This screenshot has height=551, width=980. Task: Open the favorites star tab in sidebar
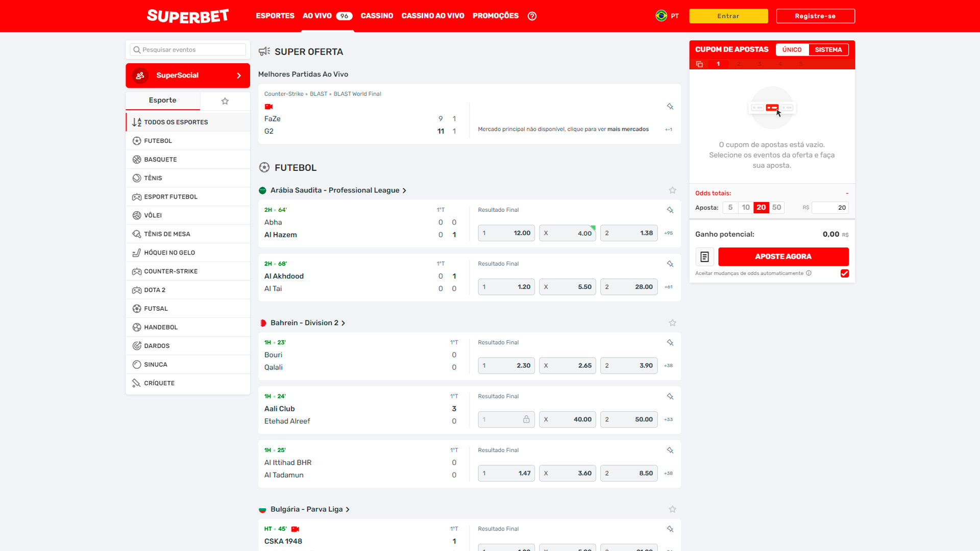[x=225, y=101]
